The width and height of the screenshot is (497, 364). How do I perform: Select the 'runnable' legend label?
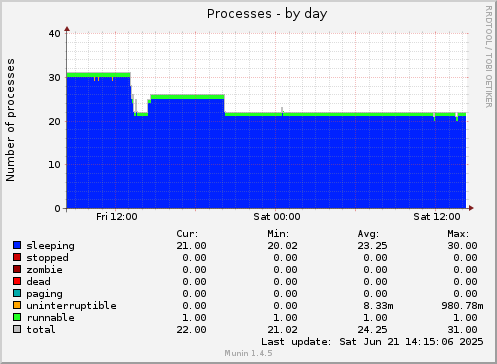coord(51,318)
